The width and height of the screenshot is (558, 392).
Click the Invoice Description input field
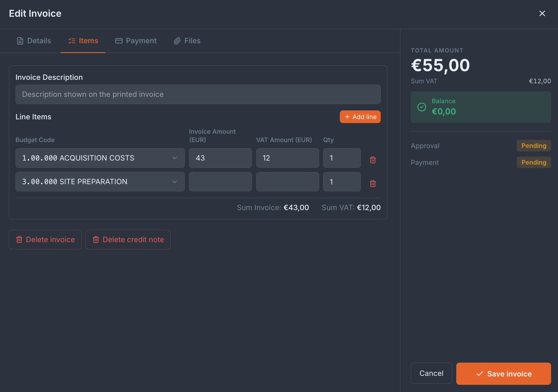[x=198, y=94]
